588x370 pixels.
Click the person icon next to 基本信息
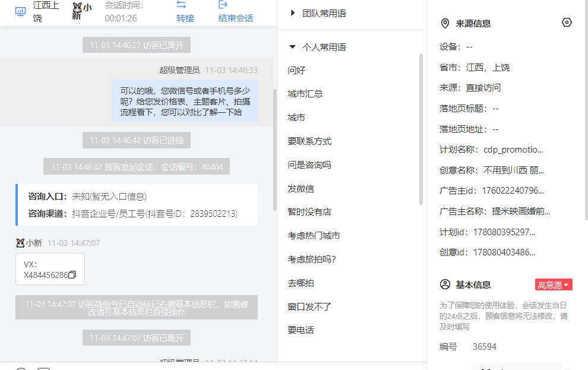[x=445, y=284]
